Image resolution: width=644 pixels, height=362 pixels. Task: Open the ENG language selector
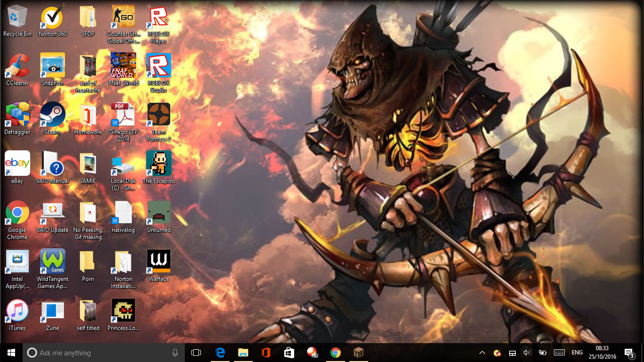577,353
